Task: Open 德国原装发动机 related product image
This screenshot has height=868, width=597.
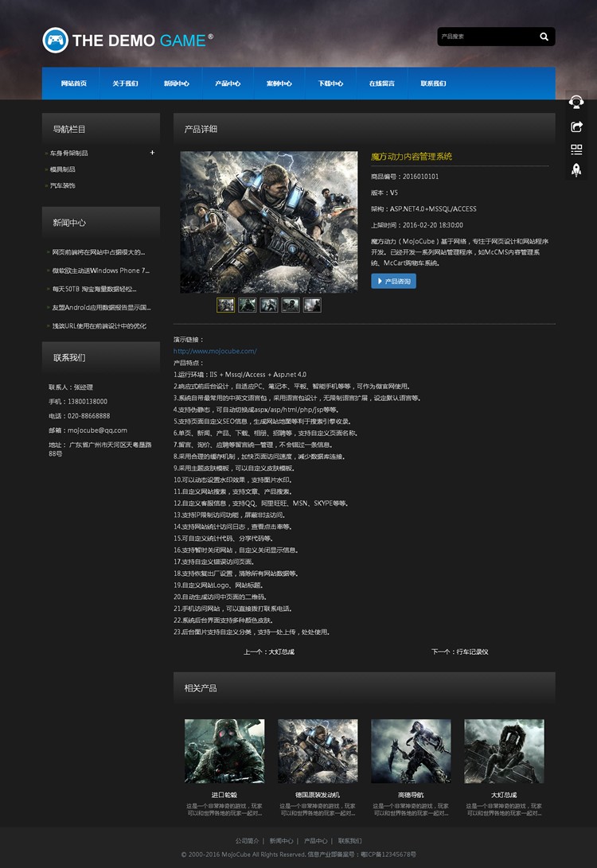Action: click(318, 751)
